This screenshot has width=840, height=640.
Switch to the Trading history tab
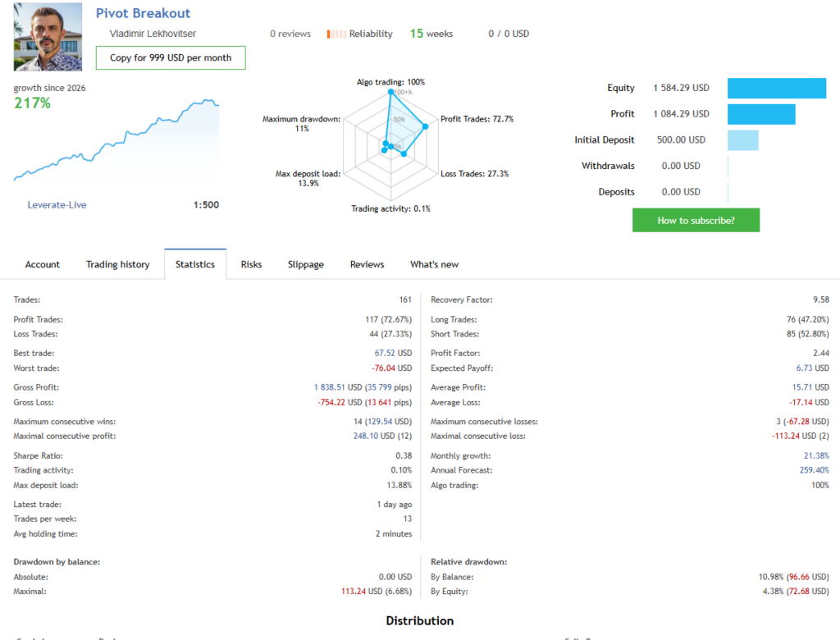pos(118,264)
